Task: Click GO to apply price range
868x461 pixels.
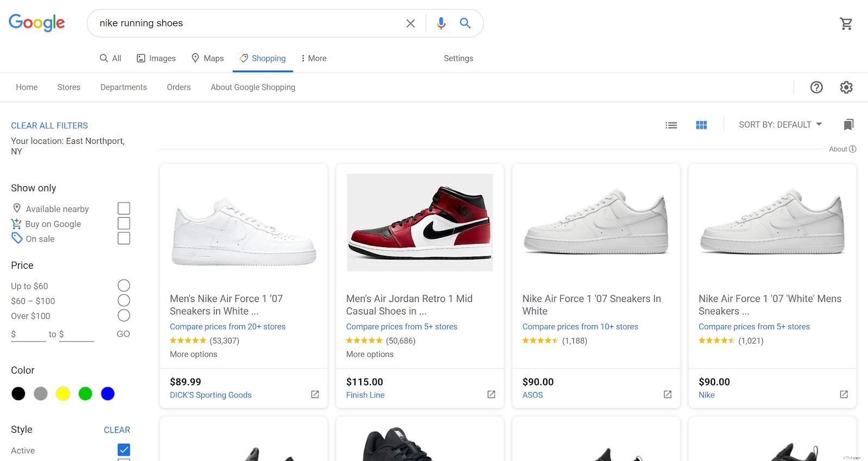Action: (123, 334)
